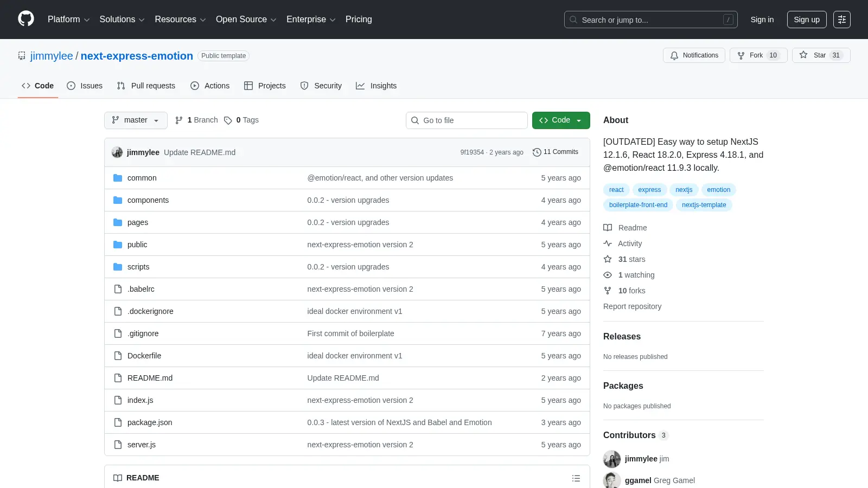The width and height of the screenshot is (868, 488).
Task: Click the eye icon beside 1 watching
Action: [608, 275]
